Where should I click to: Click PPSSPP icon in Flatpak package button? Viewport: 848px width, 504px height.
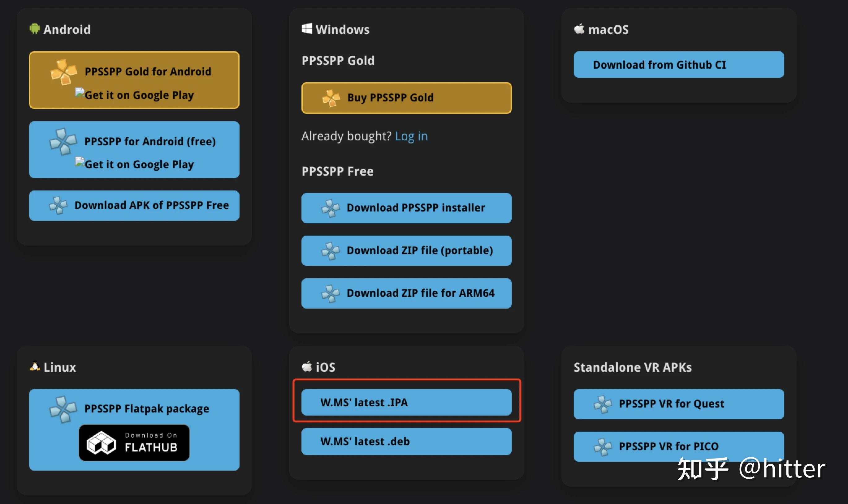[63, 409]
